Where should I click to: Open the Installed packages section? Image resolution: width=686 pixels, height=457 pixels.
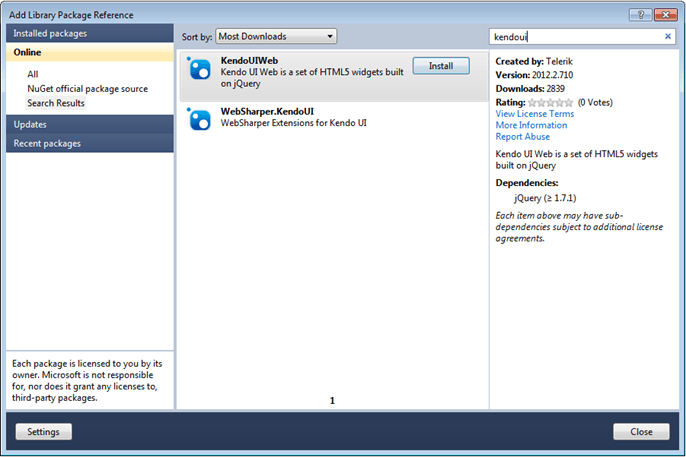pyautogui.click(x=90, y=33)
